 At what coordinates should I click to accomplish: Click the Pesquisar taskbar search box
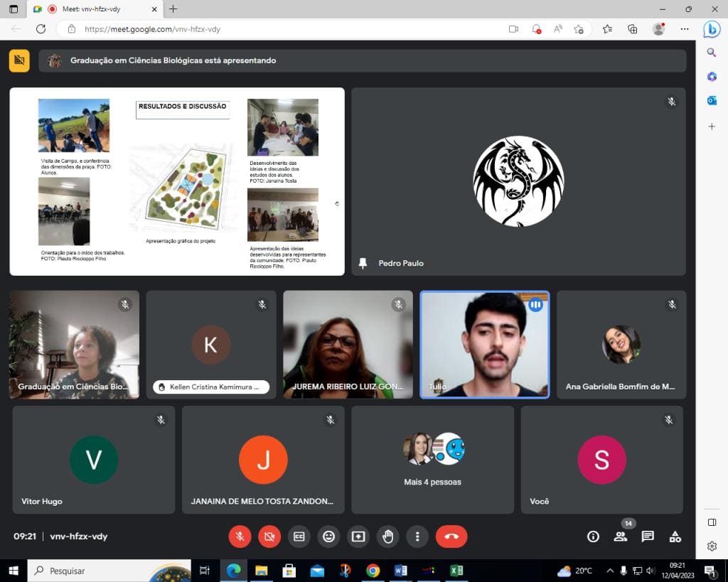click(109, 571)
